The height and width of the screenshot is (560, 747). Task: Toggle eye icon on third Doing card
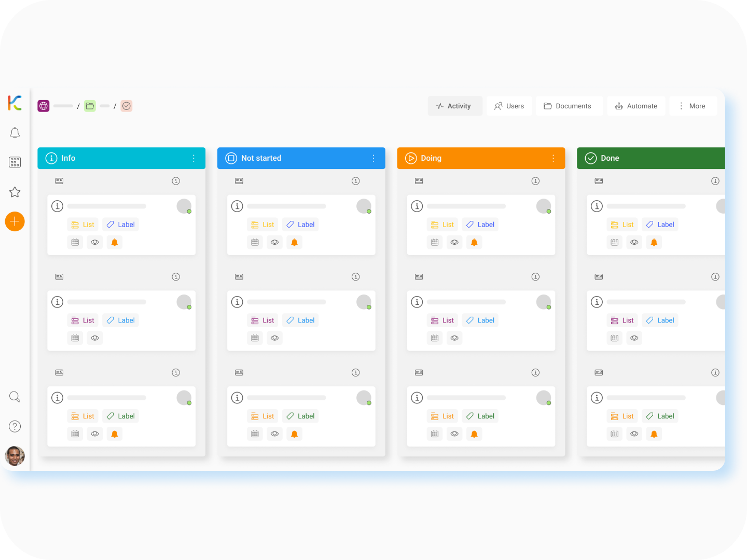pos(454,434)
